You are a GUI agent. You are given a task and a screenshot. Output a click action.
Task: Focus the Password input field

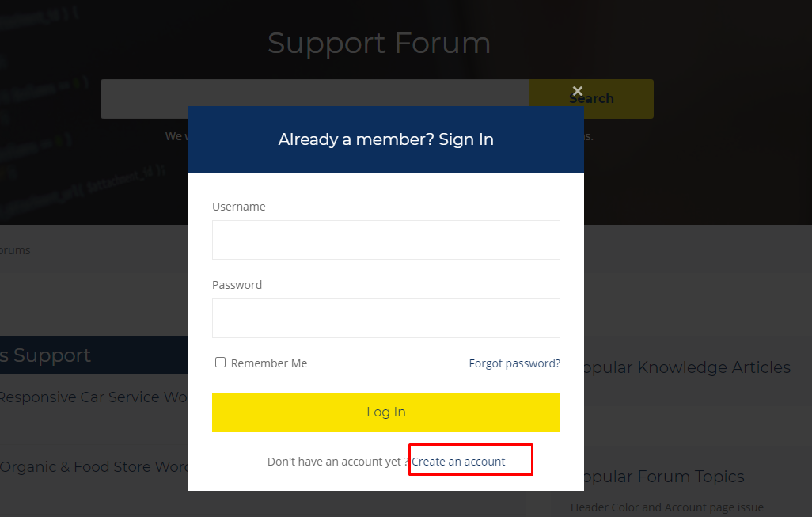pos(385,318)
